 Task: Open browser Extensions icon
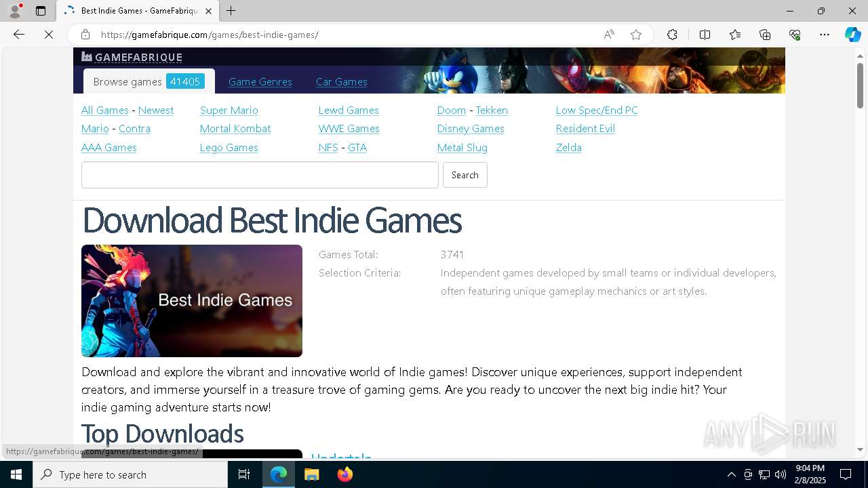pyautogui.click(x=672, y=35)
